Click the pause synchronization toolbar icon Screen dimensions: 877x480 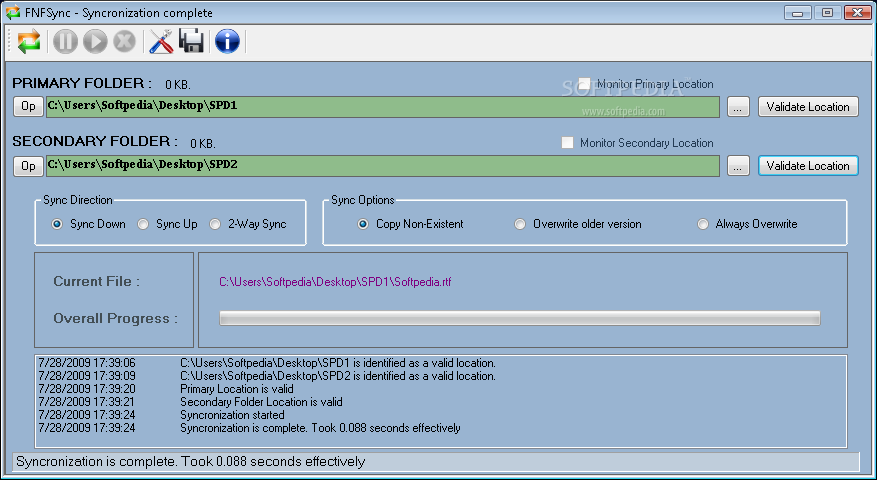[65, 42]
